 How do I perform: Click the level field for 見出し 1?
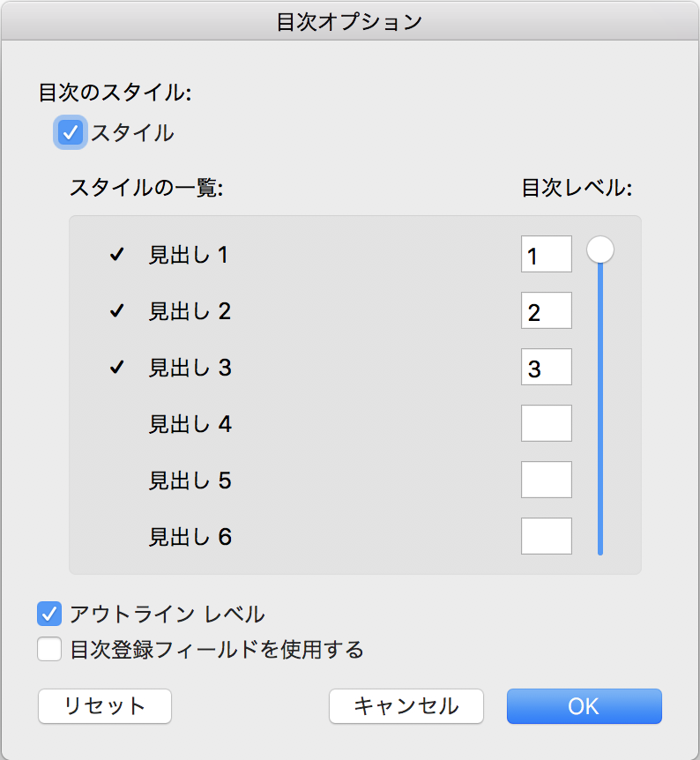(x=546, y=255)
